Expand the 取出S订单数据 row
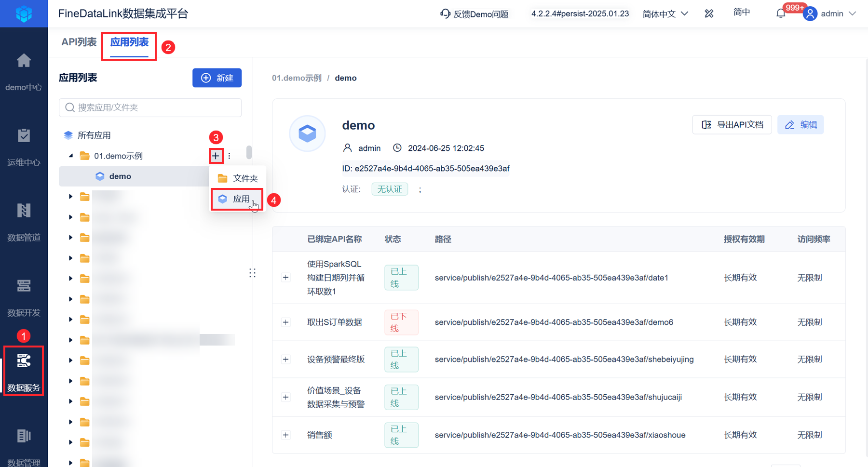 click(286, 322)
